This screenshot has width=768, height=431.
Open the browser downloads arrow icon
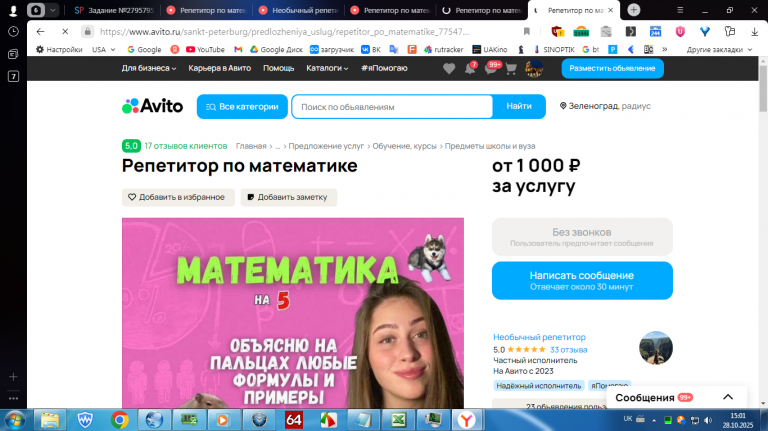click(x=754, y=31)
